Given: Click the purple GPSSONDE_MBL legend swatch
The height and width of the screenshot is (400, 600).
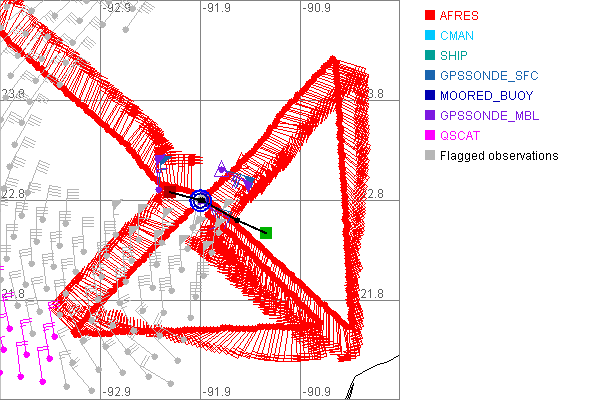Looking at the screenshot, I should pos(430,116).
